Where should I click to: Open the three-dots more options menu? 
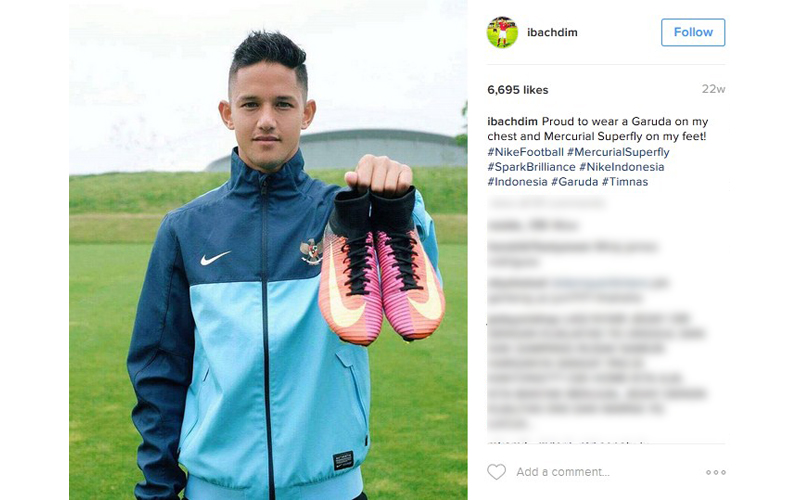point(716,472)
